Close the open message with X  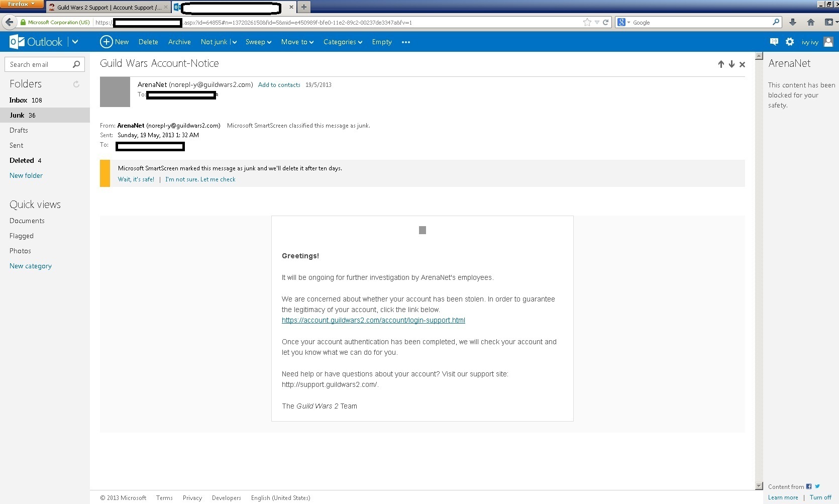tap(742, 64)
